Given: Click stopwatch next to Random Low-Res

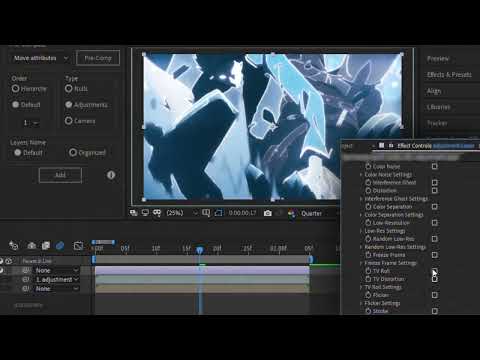Looking at the screenshot, I should tap(368, 239).
